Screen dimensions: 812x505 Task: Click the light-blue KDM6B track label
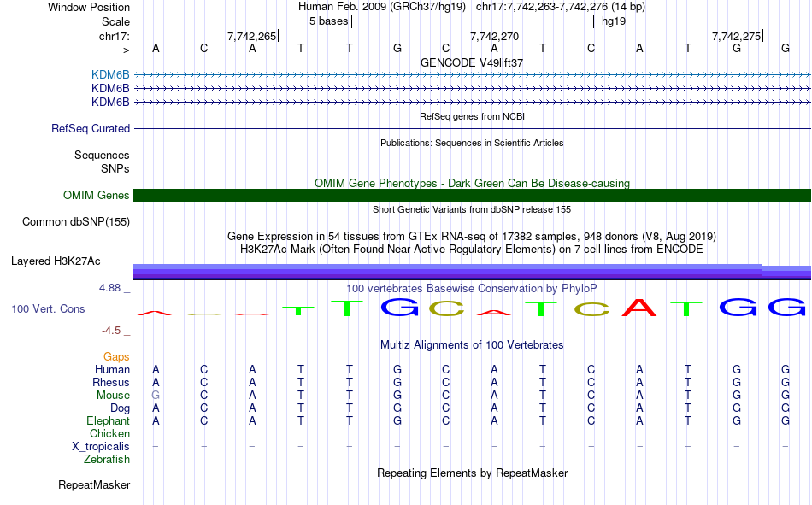click(110, 74)
